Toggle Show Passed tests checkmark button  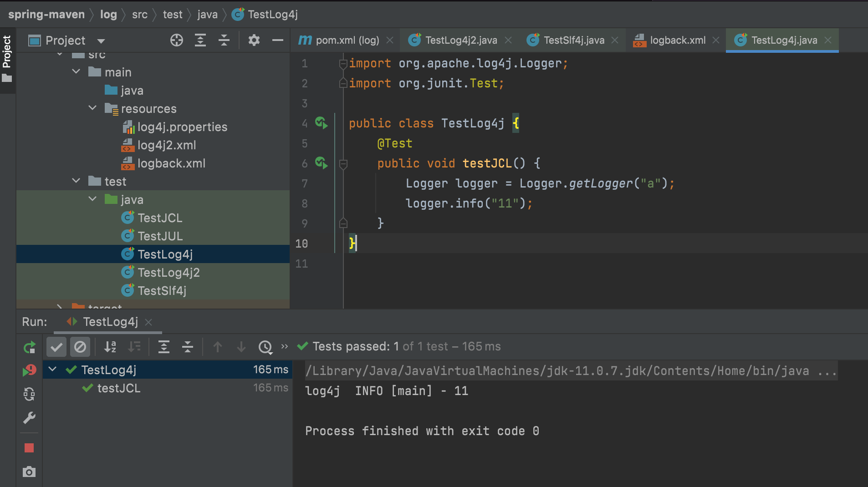(x=56, y=347)
